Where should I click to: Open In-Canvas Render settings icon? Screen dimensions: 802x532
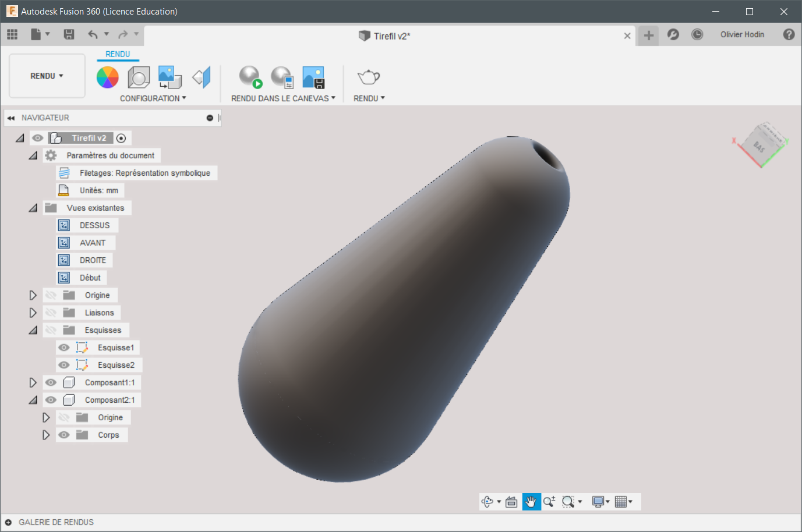click(282, 77)
